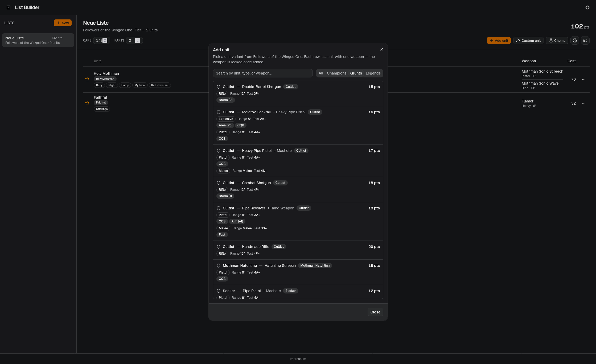Viewport: 596px width, 364px height.
Task: Show the All units filter
Action: pos(321,73)
